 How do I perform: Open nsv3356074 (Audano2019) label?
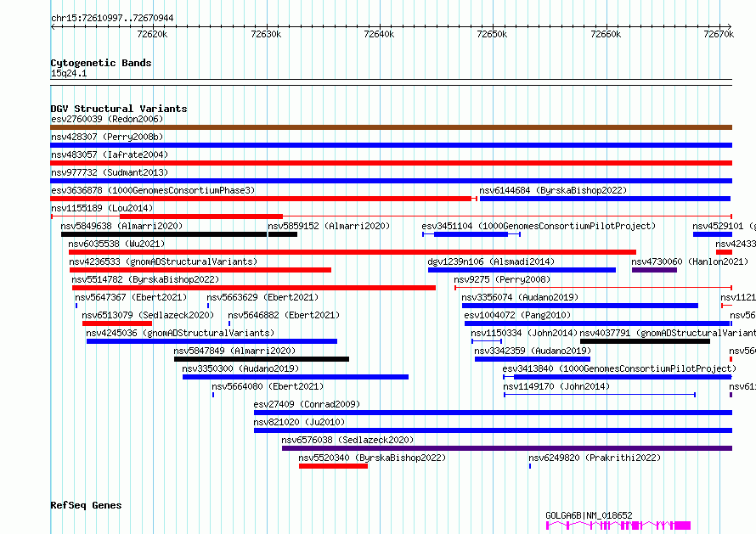click(x=520, y=297)
